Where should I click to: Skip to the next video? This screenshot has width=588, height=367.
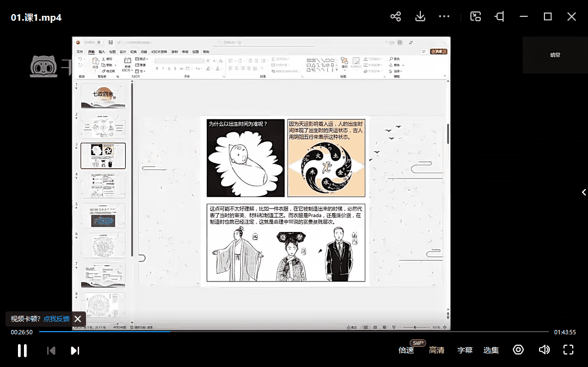75,350
